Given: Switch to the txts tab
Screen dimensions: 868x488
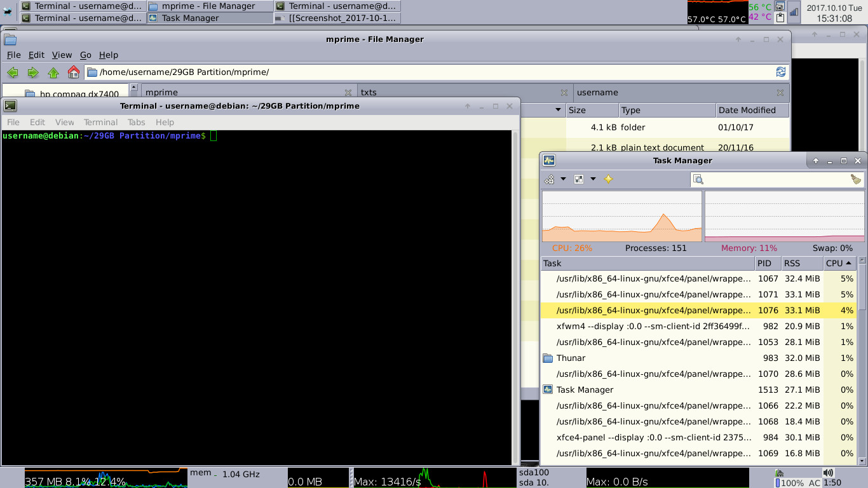Looking at the screenshot, I should point(369,92).
